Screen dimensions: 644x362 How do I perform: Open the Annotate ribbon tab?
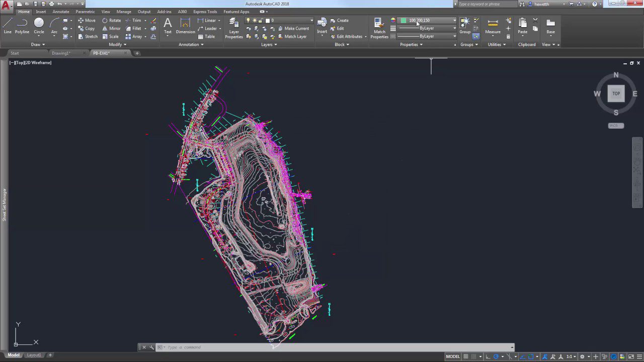(x=61, y=12)
